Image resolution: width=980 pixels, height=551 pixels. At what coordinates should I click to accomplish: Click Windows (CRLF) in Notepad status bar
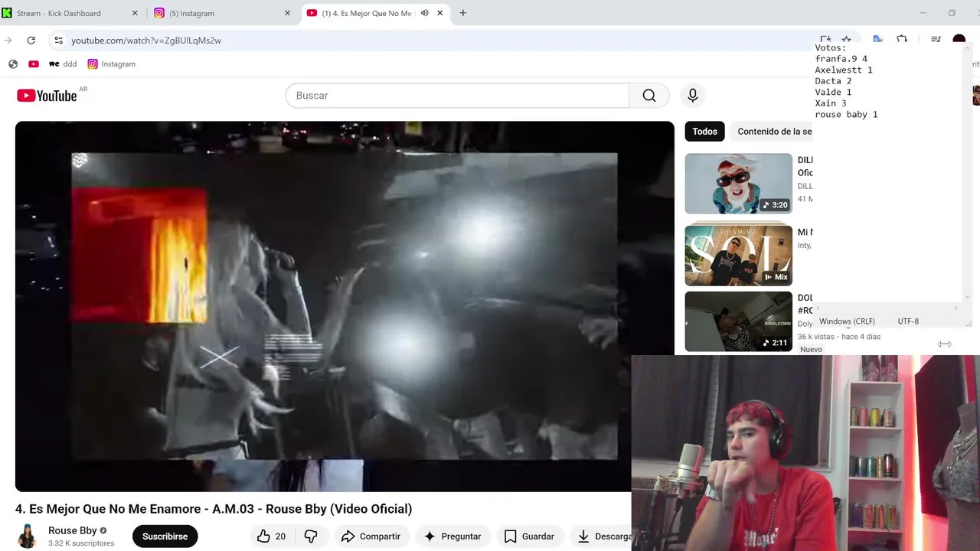coord(847,321)
